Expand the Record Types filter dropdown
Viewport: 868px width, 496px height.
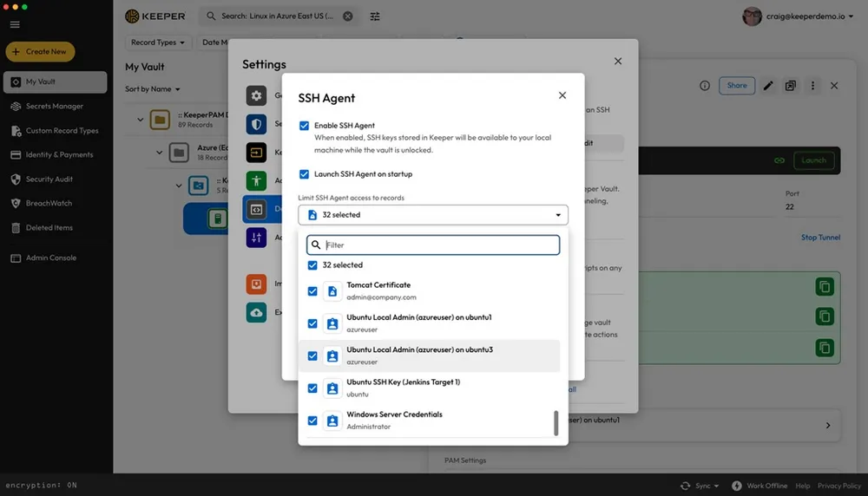(x=158, y=42)
